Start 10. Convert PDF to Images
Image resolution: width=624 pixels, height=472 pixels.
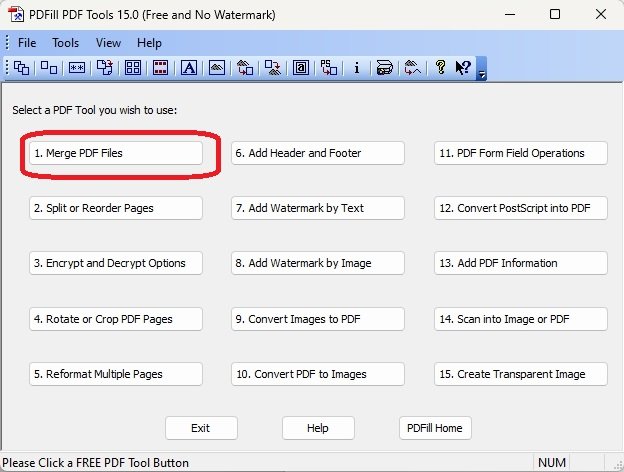(318, 374)
